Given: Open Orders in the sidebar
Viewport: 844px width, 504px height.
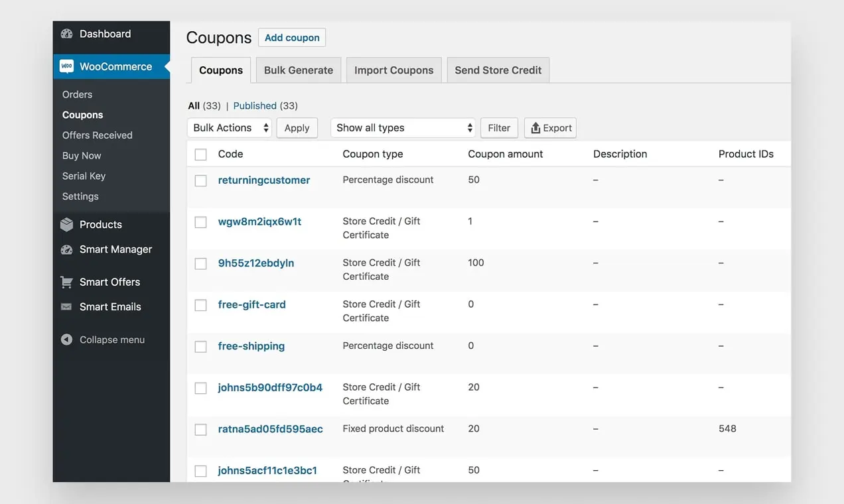Looking at the screenshot, I should coord(77,95).
